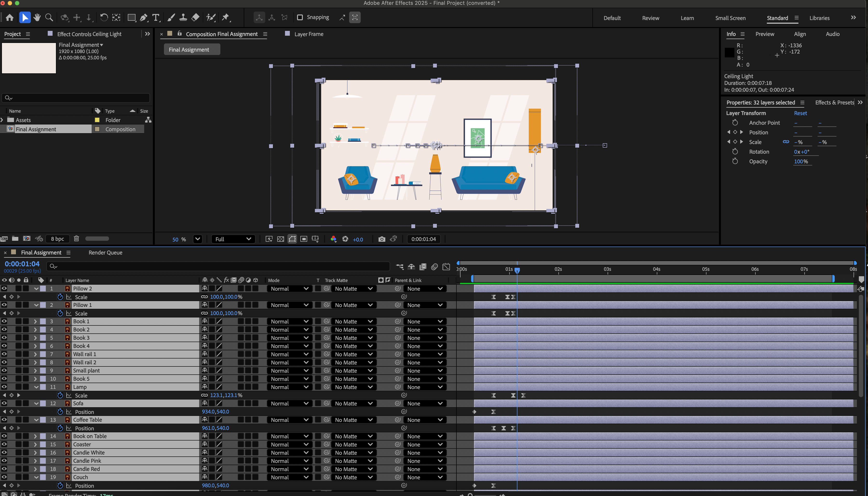
Task: Click the timeline layer search field
Action: (218, 266)
